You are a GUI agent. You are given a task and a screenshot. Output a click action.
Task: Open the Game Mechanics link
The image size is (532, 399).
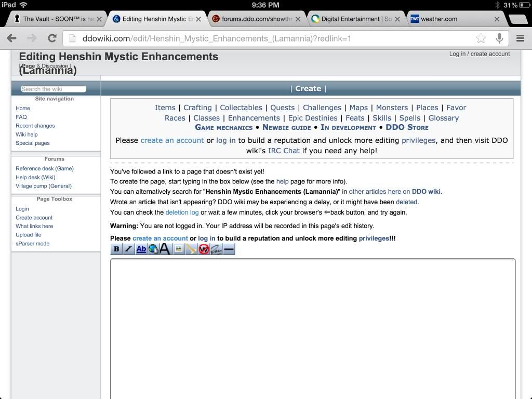(223, 128)
